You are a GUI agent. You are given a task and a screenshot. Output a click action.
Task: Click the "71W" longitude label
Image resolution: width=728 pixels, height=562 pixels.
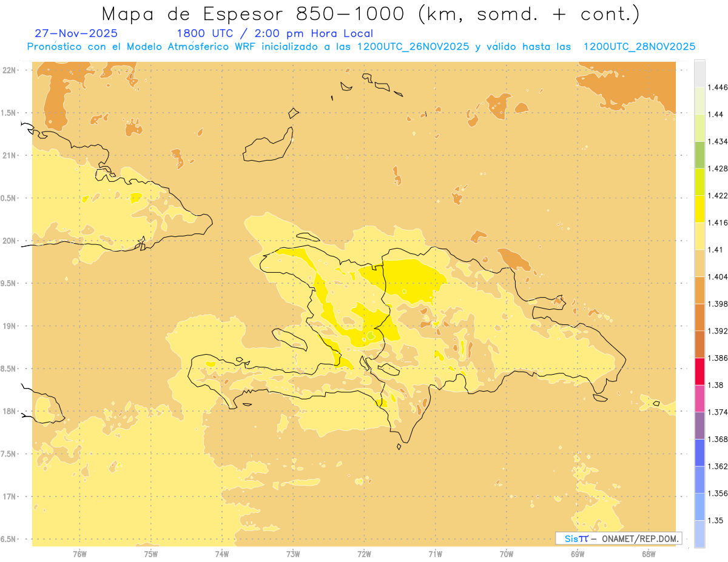coord(435,554)
